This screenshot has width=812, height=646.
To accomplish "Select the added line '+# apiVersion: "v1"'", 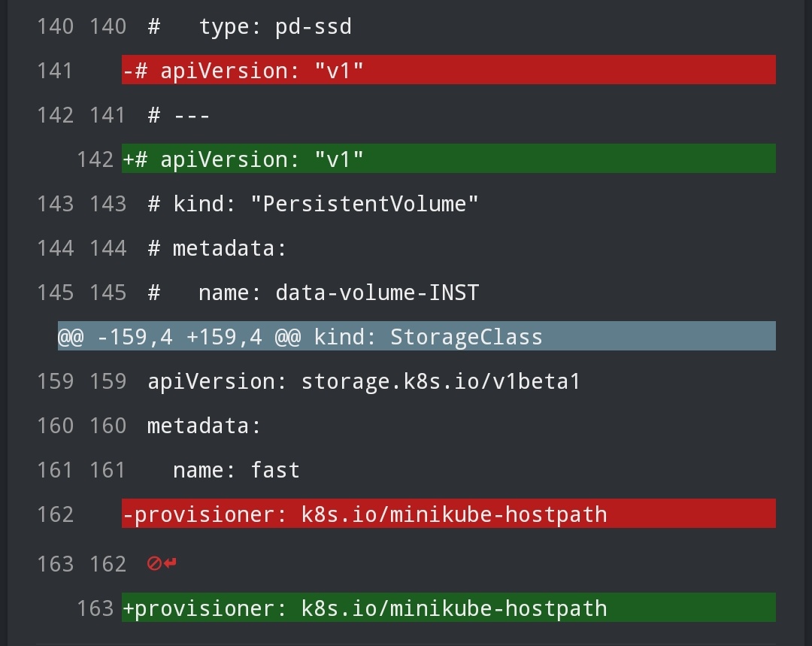I will tap(448, 159).
